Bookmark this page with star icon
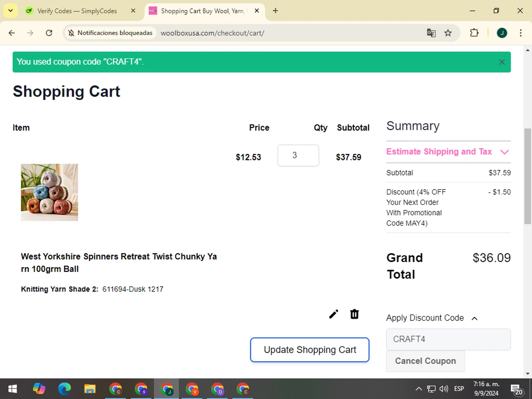This screenshot has height=399, width=532. pos(448,33)
